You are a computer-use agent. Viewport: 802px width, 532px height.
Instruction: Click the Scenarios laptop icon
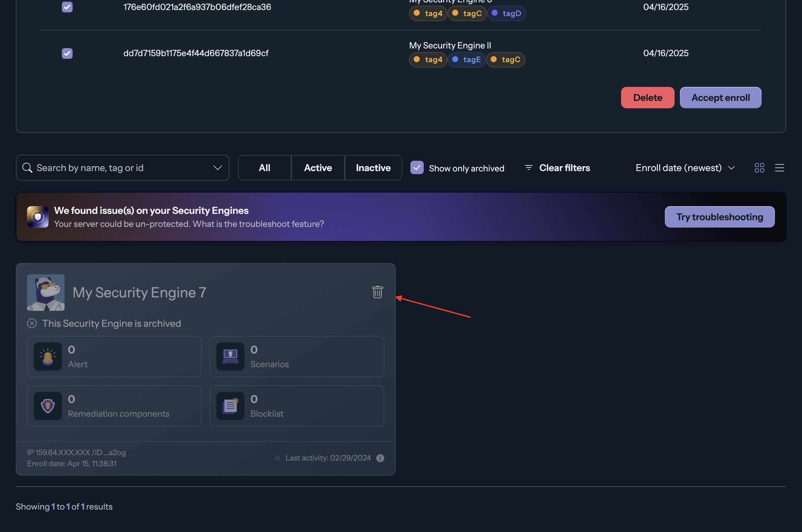coord(230,357)
